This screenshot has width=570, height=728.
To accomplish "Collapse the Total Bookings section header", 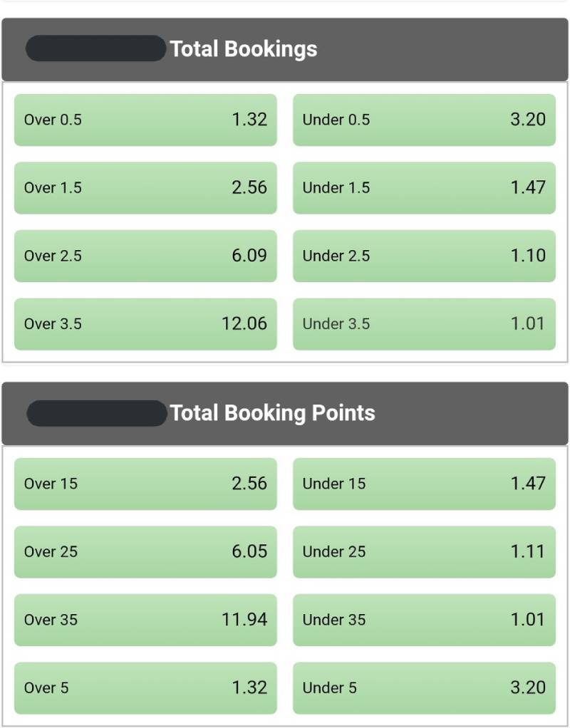I will 285,49.
